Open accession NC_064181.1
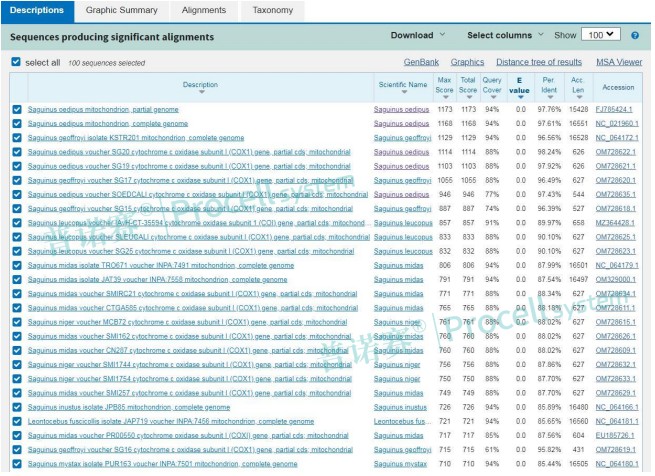The width and height of the screenshot is (655, 476). (617, 421)
